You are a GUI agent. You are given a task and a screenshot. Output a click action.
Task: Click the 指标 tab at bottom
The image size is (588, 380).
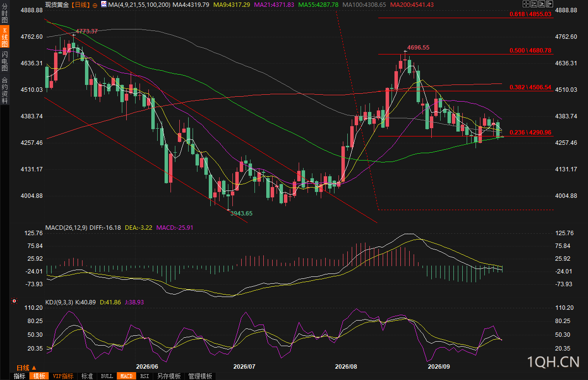[20, 376]
